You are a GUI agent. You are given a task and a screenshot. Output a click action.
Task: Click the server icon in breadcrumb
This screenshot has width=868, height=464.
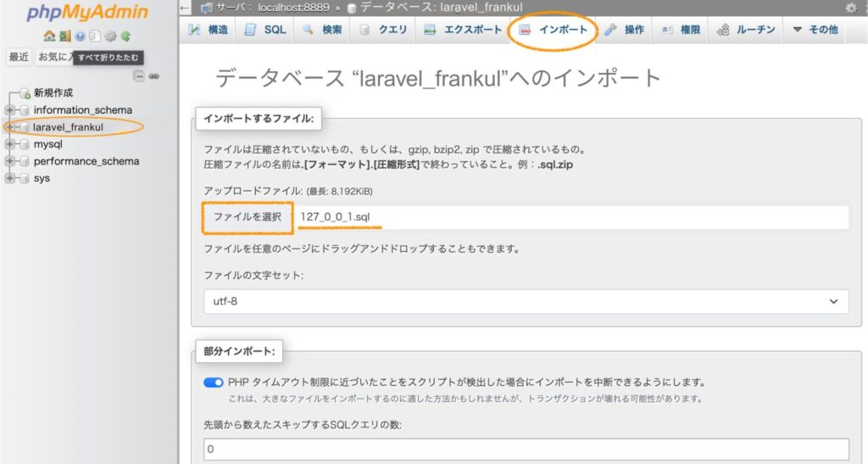point(207,8)
